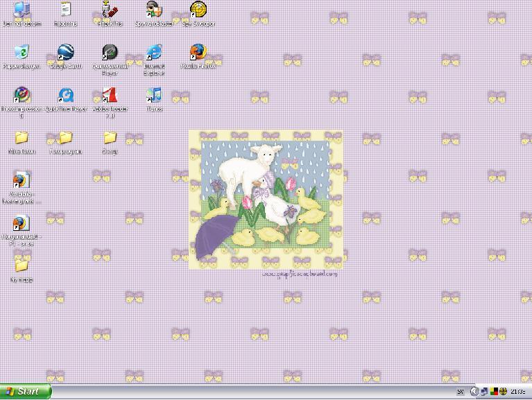Click the Start button

click(x=26, y=392)
